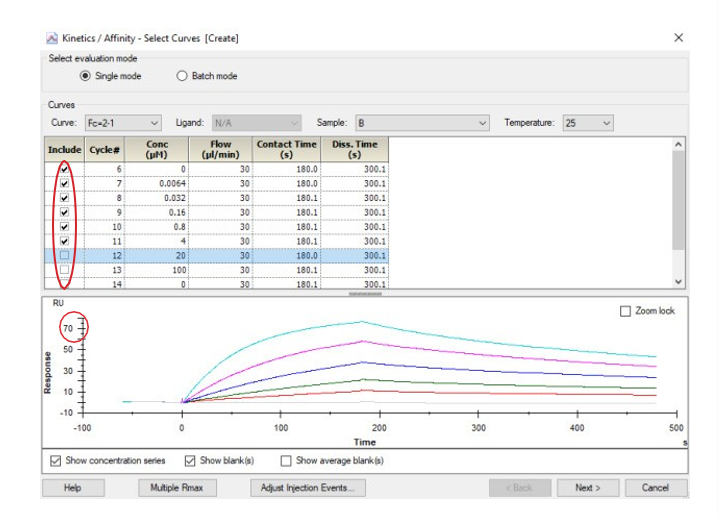
Task: Select Single mode radio button
Action: click(85, 76)
